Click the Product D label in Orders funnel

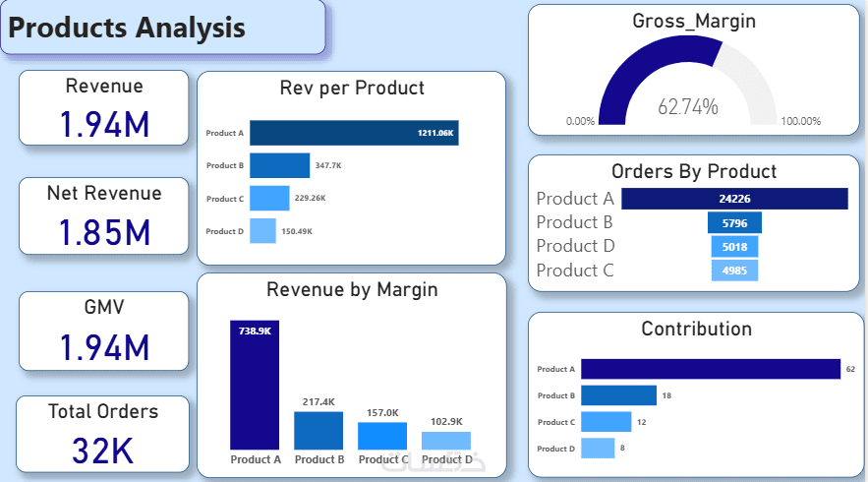(x=576, y=246)
